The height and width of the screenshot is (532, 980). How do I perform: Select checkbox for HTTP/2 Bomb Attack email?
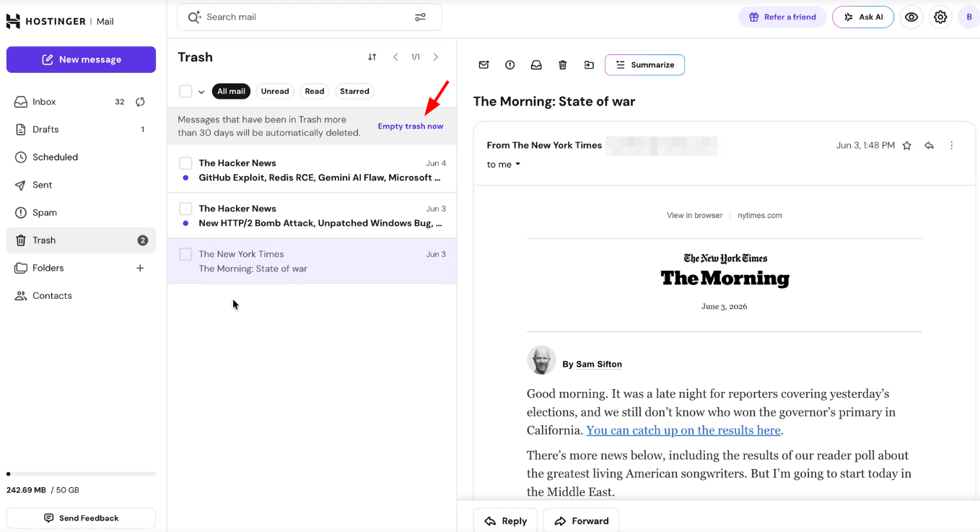tap(185, 209)
